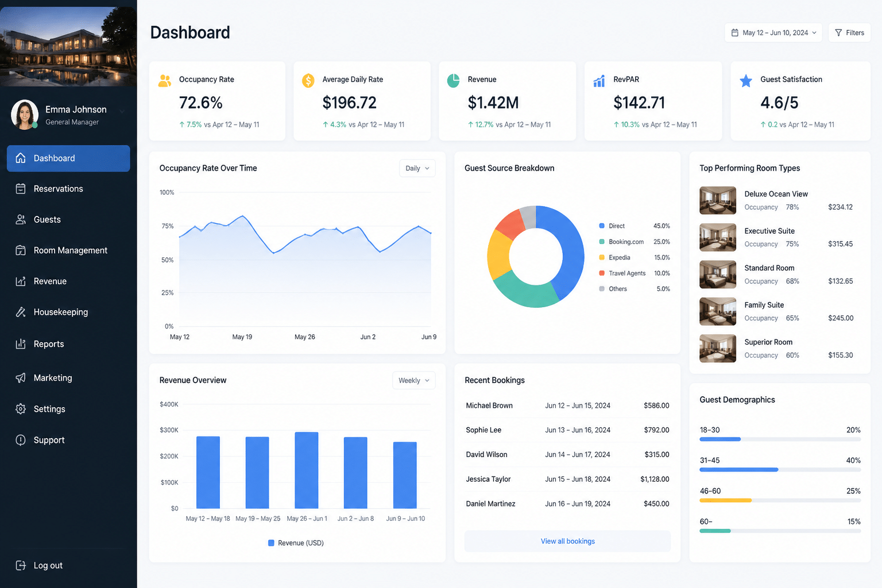Navigate to Marketing in the sidebar
The height and width of the screenshot is (588, 882).
point(68,378)
